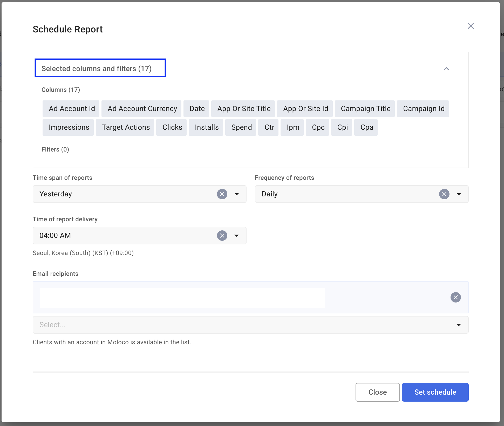Click the Target Actions column chip
This screenshot has height=426, width=504.
[126, 127]
